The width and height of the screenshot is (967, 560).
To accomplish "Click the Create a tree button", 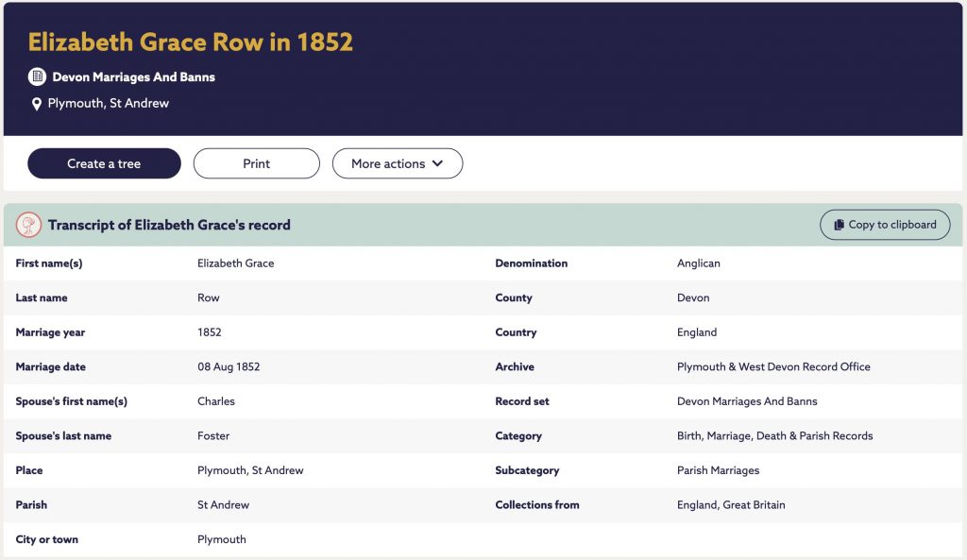I will pos(104,163).
